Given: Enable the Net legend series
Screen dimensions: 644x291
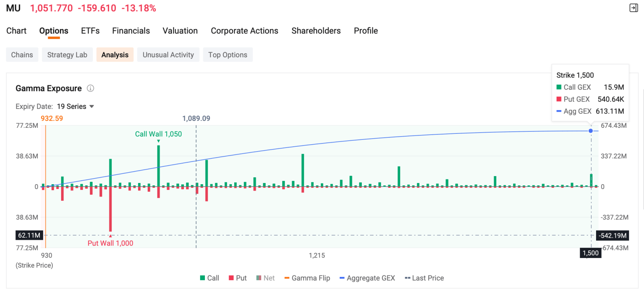Looking at the screenshot, I should (266, 278).
